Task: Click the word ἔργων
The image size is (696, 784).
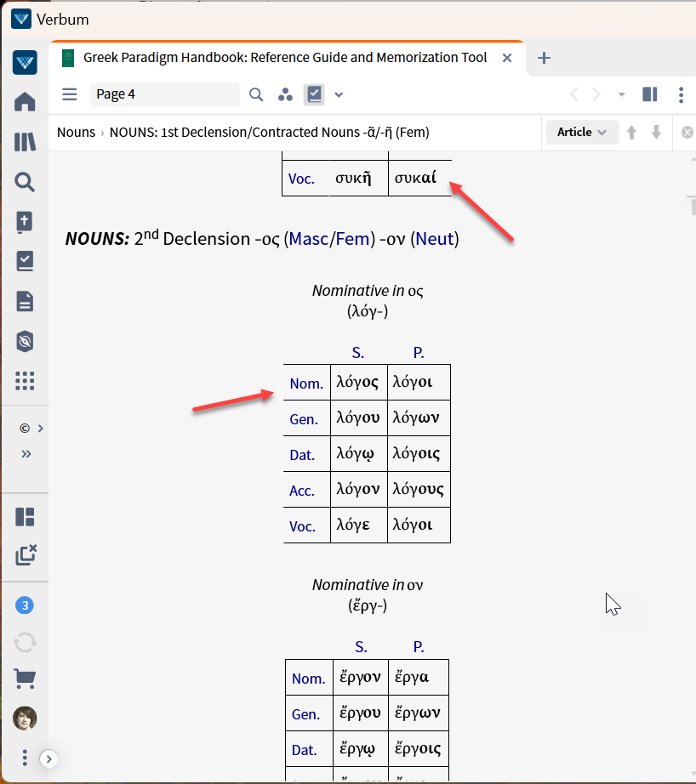Action: pyautogui.click(x=417, y=713)
